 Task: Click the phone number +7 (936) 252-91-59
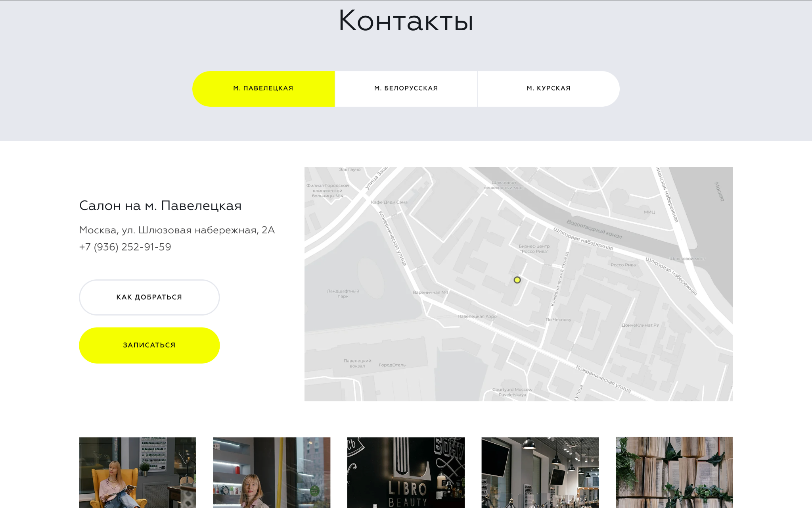point(125,247)
